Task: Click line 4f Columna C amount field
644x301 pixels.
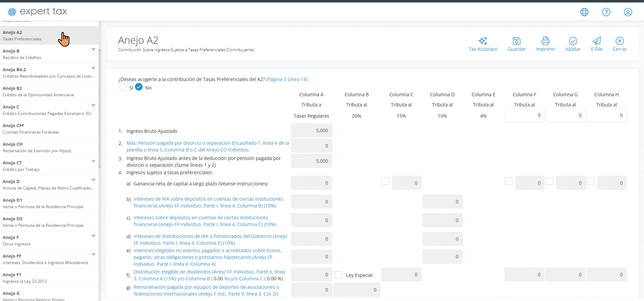Action: click(401, 275)
